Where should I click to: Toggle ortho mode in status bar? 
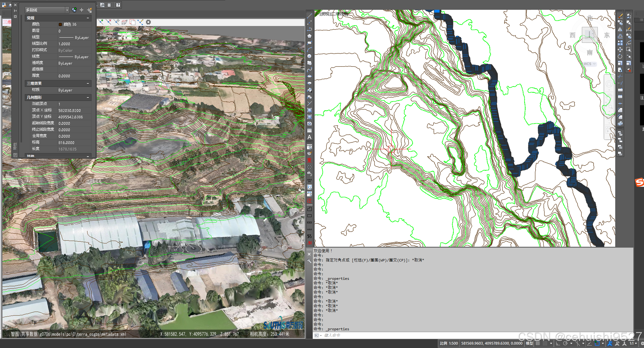pos(558,343)
